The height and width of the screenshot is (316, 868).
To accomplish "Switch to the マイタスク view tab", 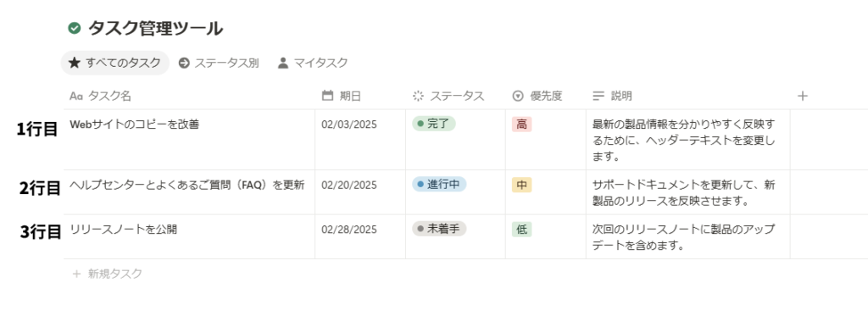I will [313, 63].
